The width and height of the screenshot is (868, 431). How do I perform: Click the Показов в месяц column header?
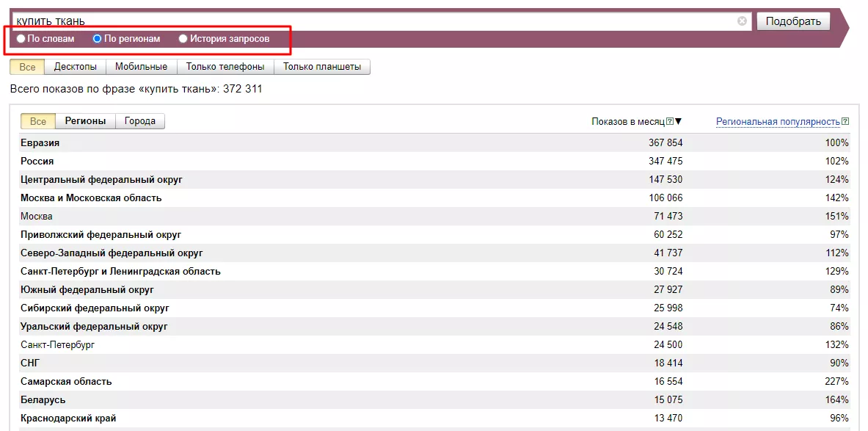627,122
